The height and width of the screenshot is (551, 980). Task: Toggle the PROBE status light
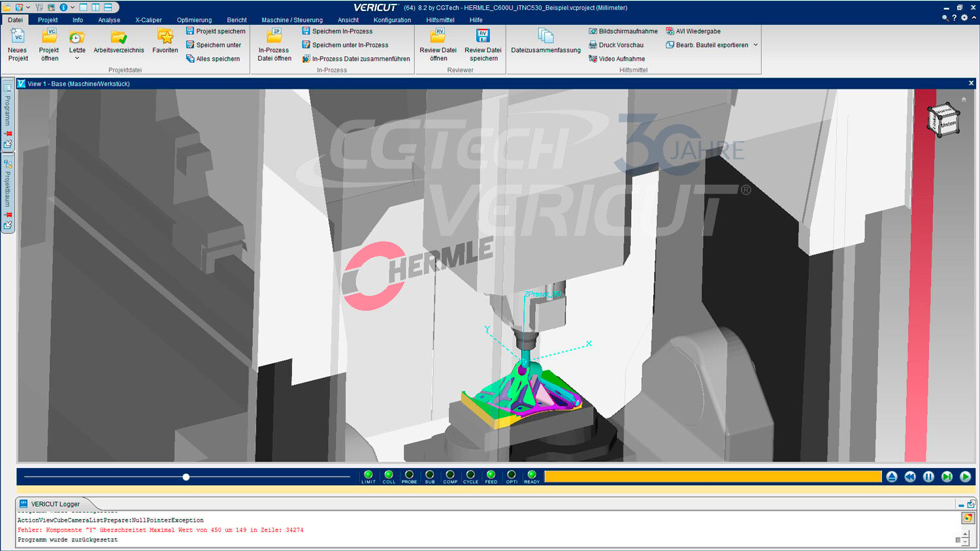pyautogui.click(x=409, y=475)
